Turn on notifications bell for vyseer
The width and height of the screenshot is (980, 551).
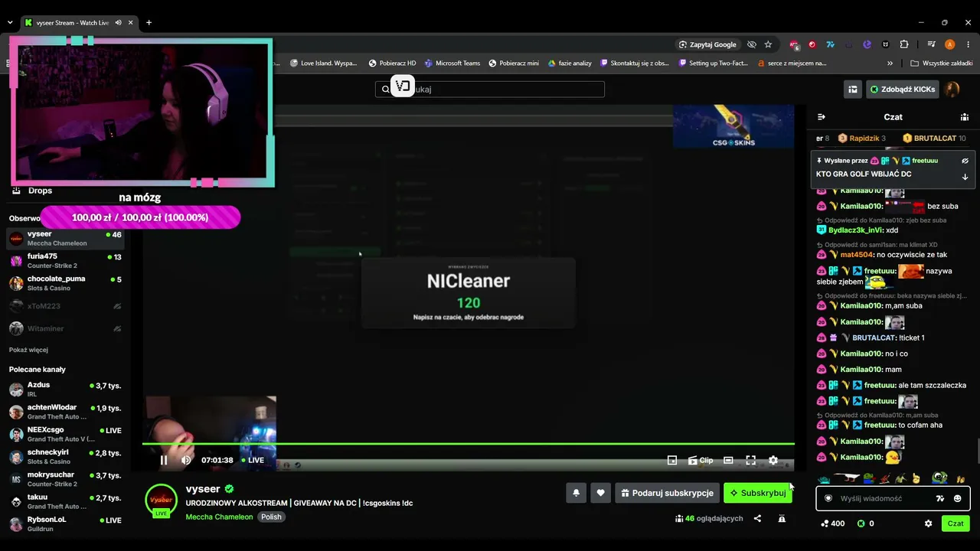(x=577, y=493)
